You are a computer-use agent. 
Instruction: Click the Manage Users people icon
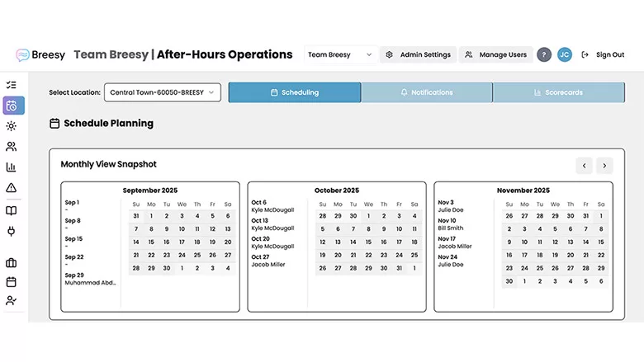coord(469,54)
